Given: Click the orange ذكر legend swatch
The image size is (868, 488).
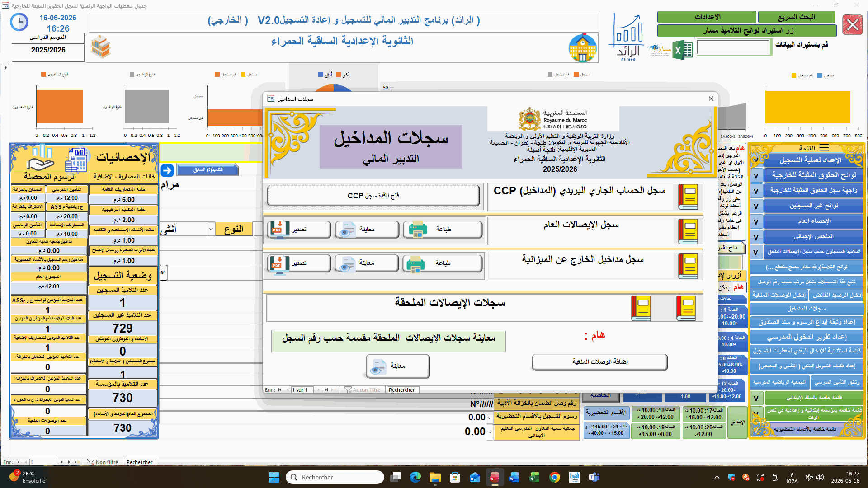Looking at the screenshot, I should pos(339,75).
